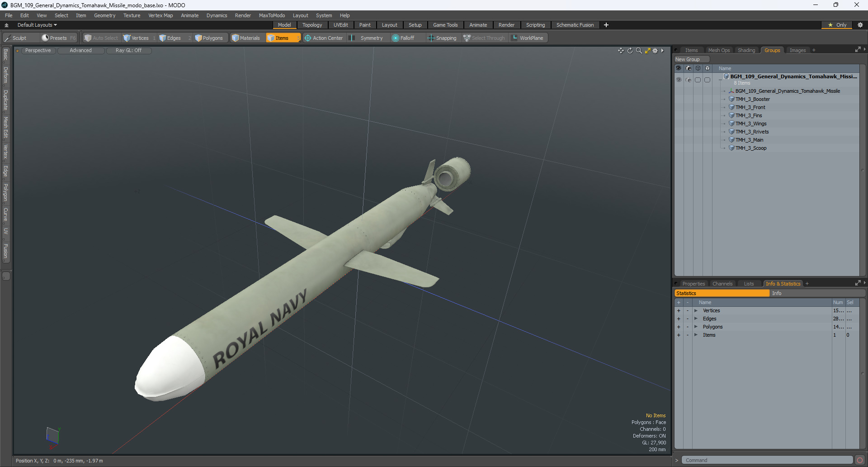
Task: Open application settings gear in the layout bar
Action: coord(860,25)
